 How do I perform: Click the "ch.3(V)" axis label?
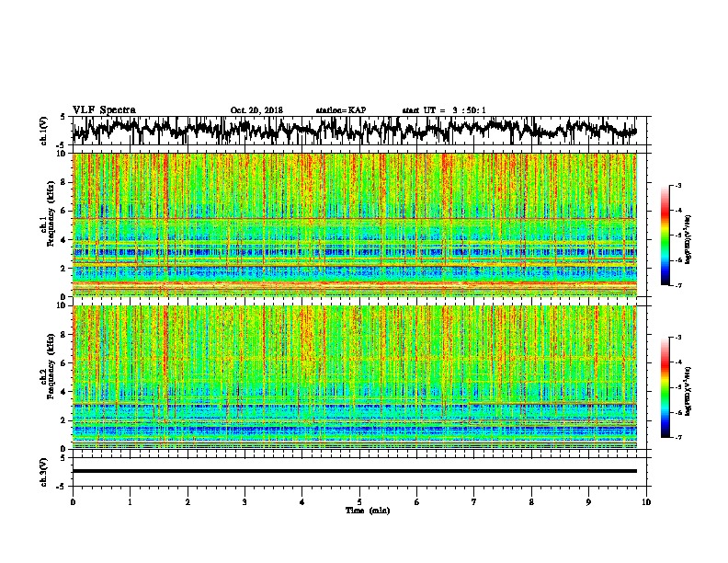click(x=43, y=472)
